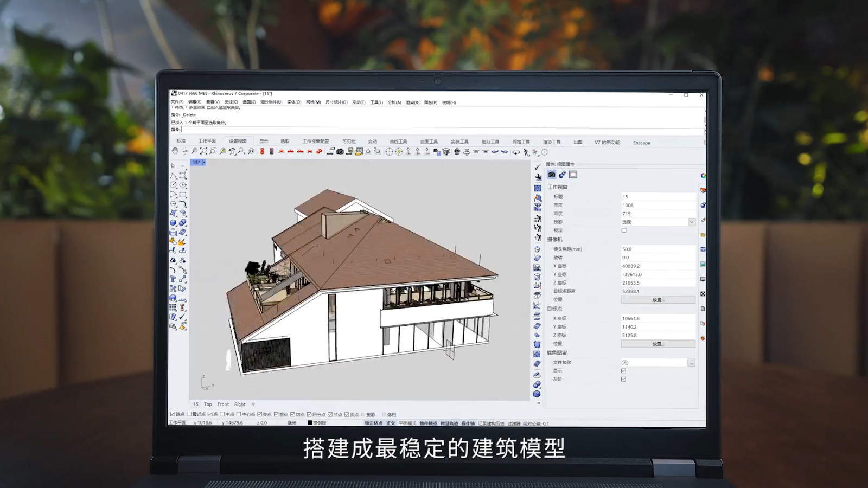Image resolution: width=868 pixels, height=488 pixels.
Task: Toggle 锁定格点 in status bar
Action: (373, 423)
